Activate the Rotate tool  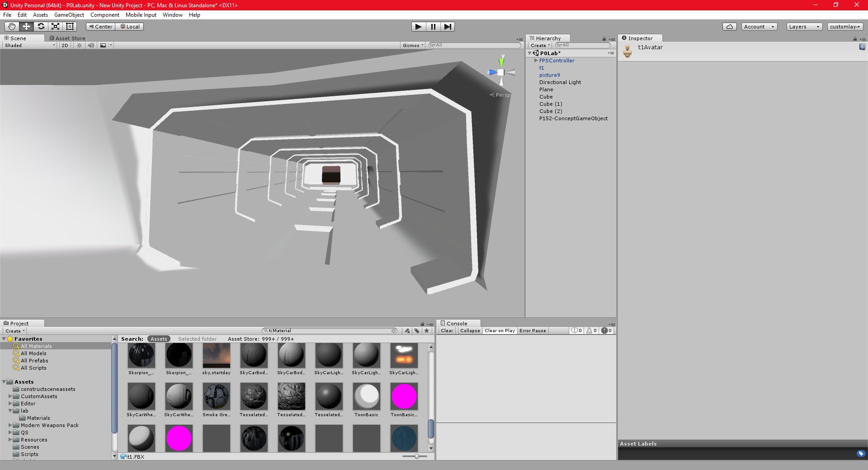point(41,27)
